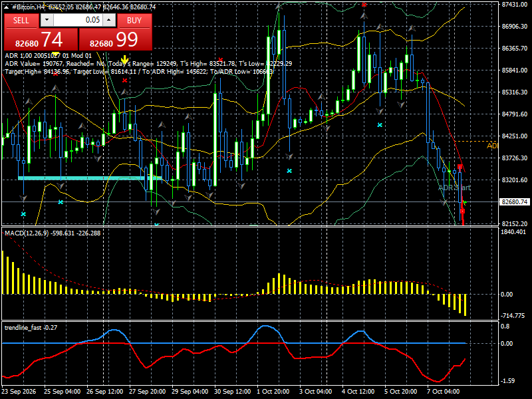532x399 pixels.
Task: Click the trendline_fast panel 0.00 level label
Action: (x=507, y=344)
